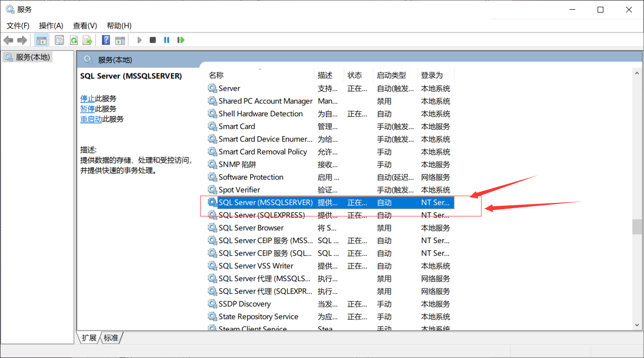Select the gear icon of SSDP Discovery
This screenshot has height=358, width=644.
(212, 304)
